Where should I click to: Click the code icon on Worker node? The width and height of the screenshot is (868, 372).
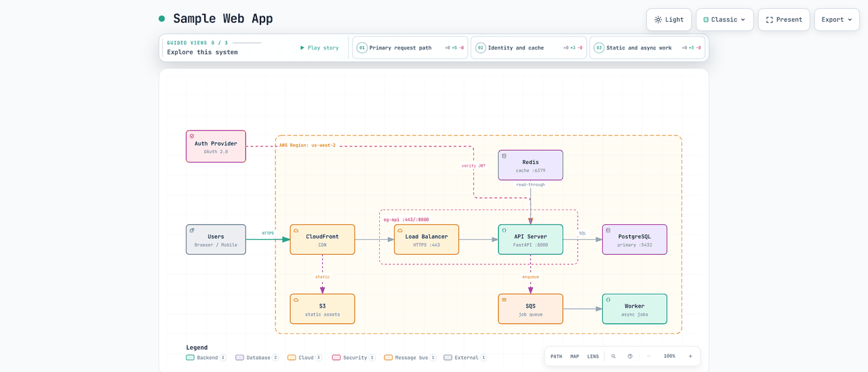(608, 299)
